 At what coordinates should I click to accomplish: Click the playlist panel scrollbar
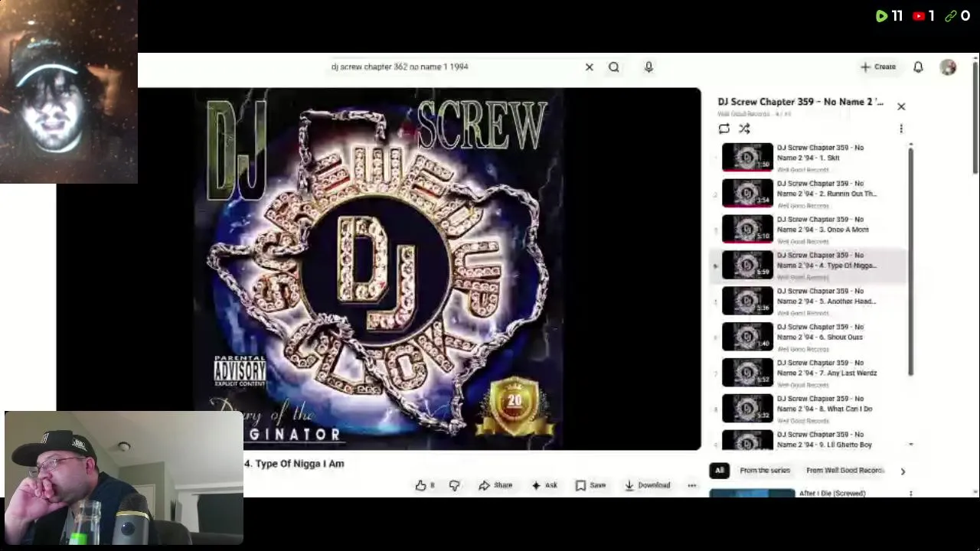click(x=910, y=260)
